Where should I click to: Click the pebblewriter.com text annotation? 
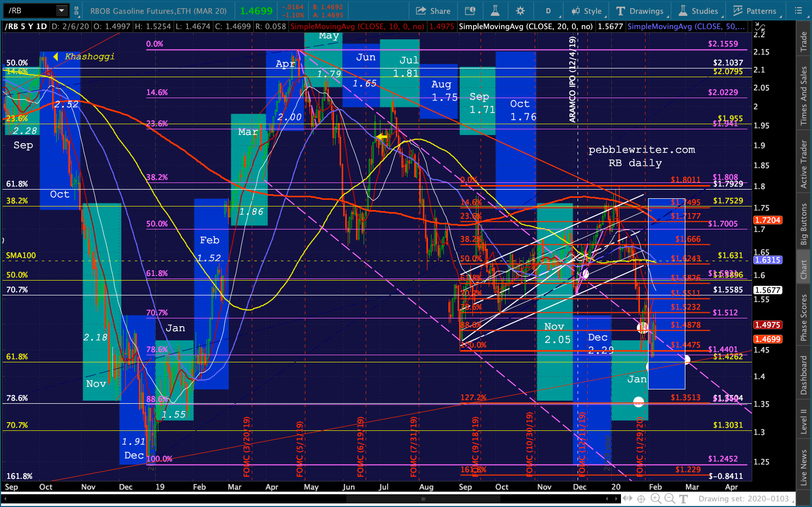coord(641,150)
